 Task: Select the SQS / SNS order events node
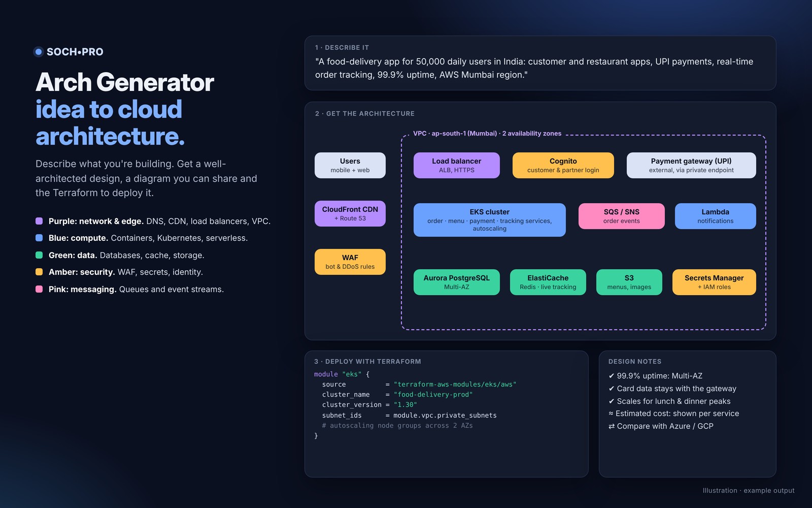coord(622,216)
